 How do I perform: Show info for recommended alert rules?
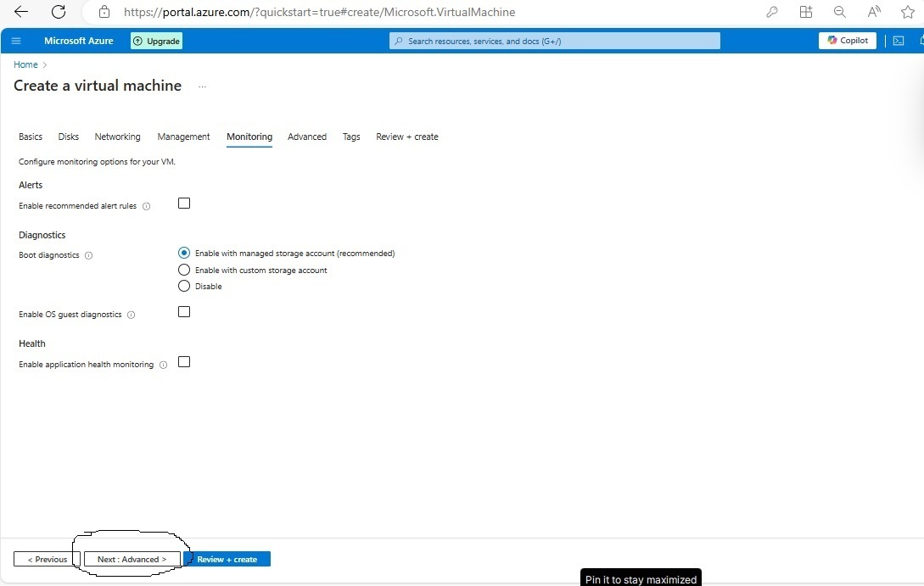coord(147,206)
